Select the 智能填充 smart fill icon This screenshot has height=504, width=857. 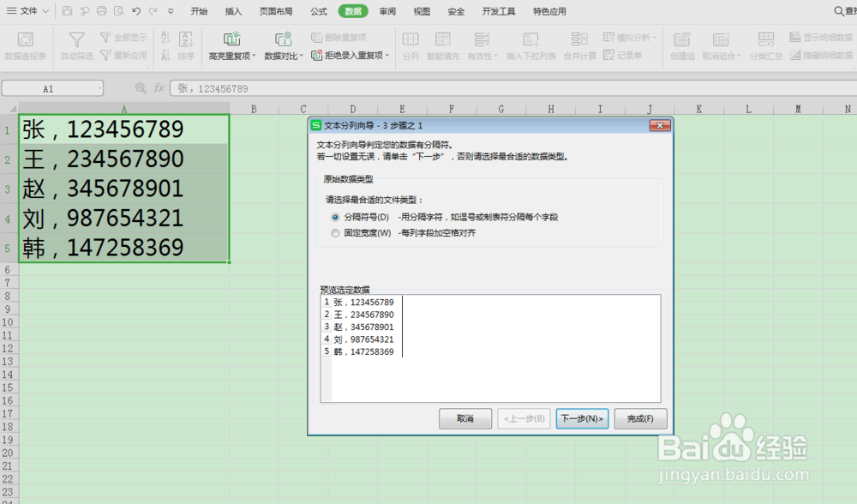click(x=442, y=43)
